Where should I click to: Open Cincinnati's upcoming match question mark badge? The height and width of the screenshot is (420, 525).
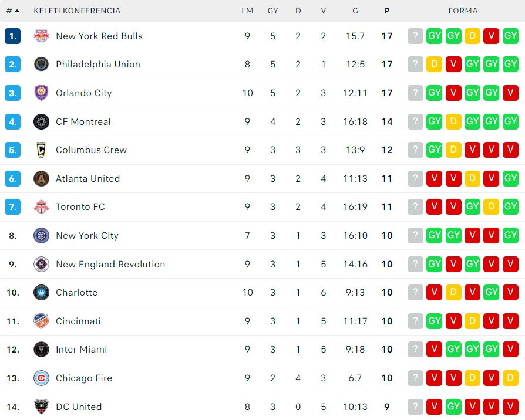click(x=415, y=321)
